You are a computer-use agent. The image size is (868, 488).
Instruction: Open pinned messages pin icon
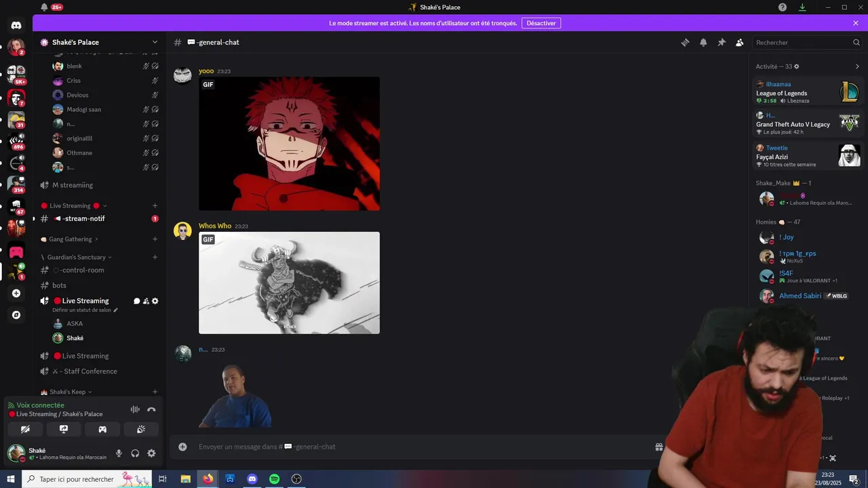point(722,42)
